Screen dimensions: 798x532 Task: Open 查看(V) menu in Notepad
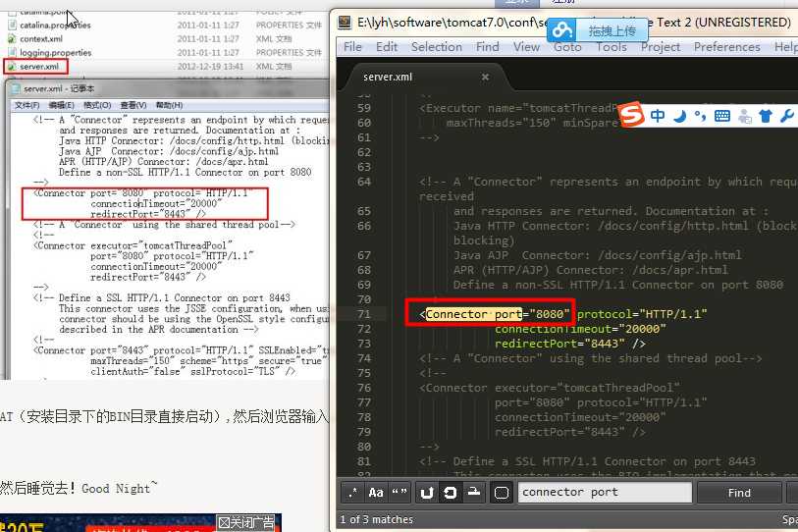click(133, 105)
